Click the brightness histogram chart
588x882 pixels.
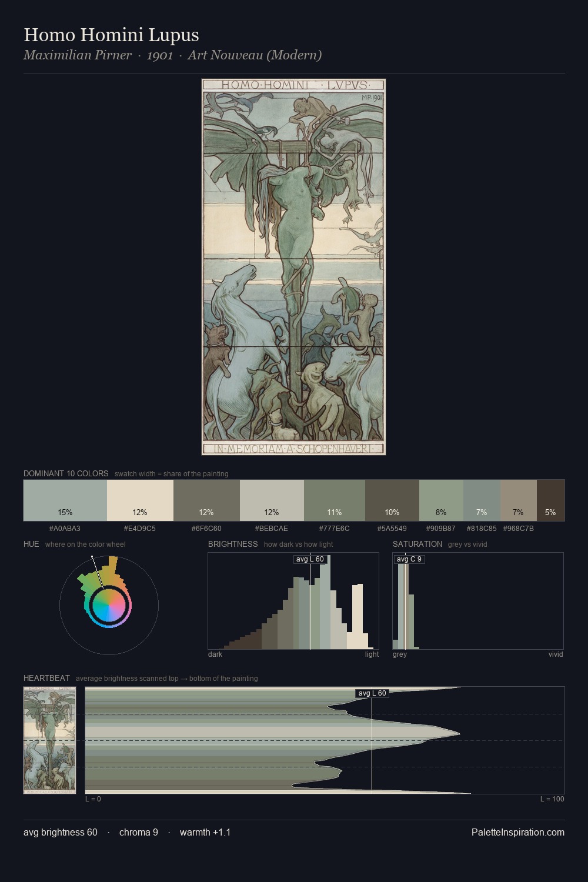click(x=293, y=601)
